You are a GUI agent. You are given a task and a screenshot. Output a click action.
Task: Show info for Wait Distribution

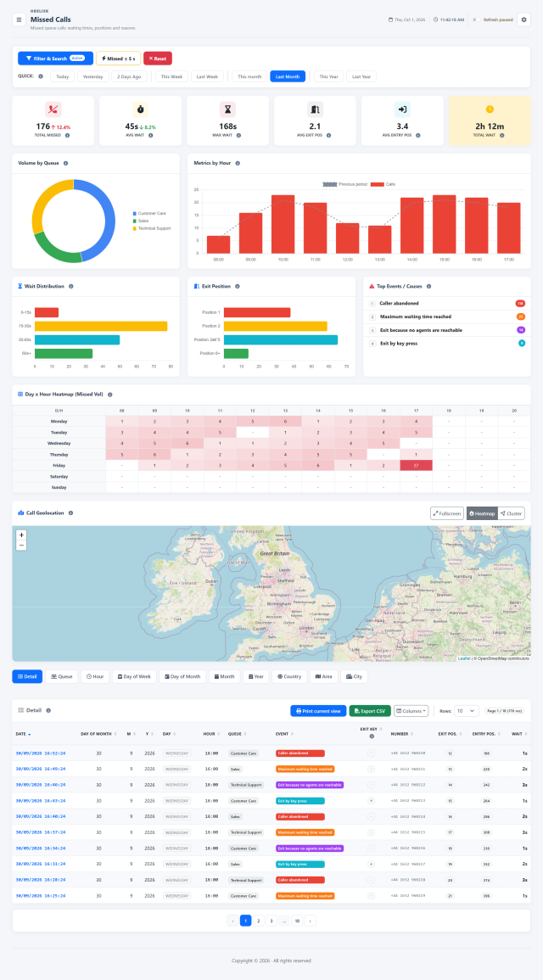[71, 286]
